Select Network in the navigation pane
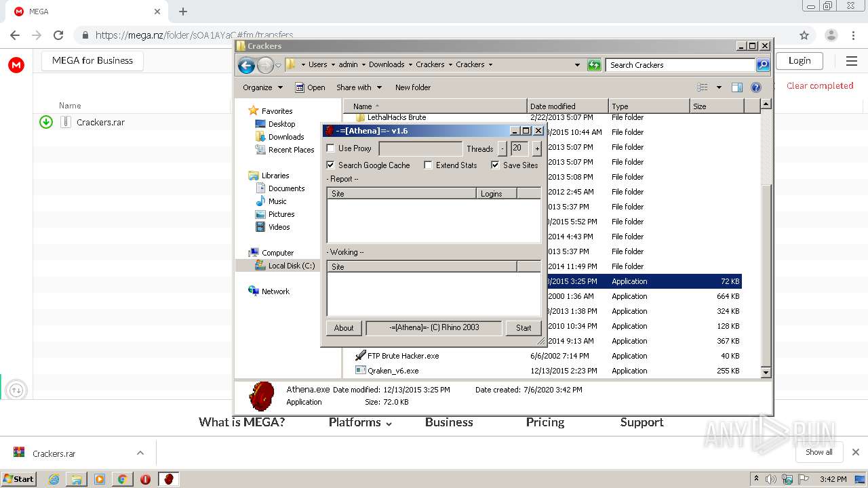Viewport: 868px width, 488px height. point(269,291)
